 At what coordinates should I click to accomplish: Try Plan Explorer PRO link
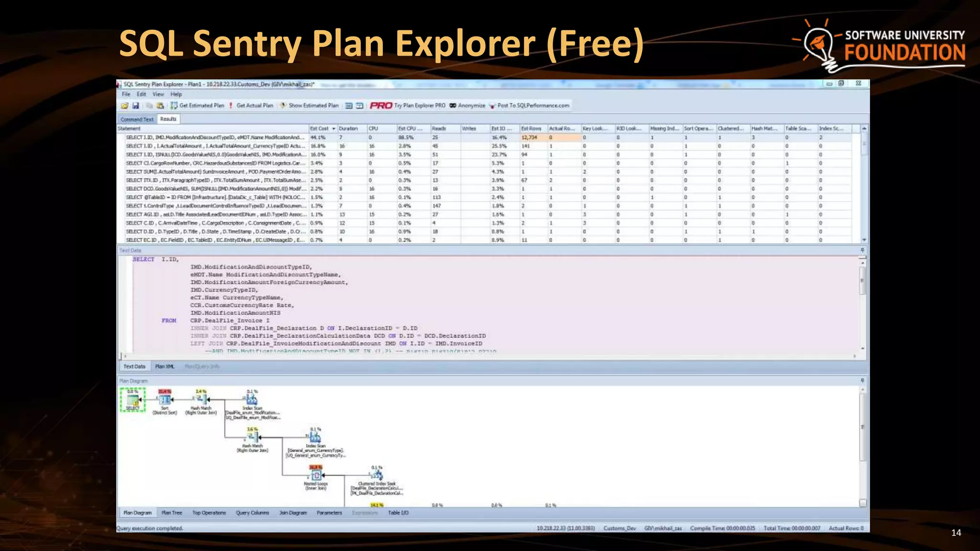(x=420, y=106)
